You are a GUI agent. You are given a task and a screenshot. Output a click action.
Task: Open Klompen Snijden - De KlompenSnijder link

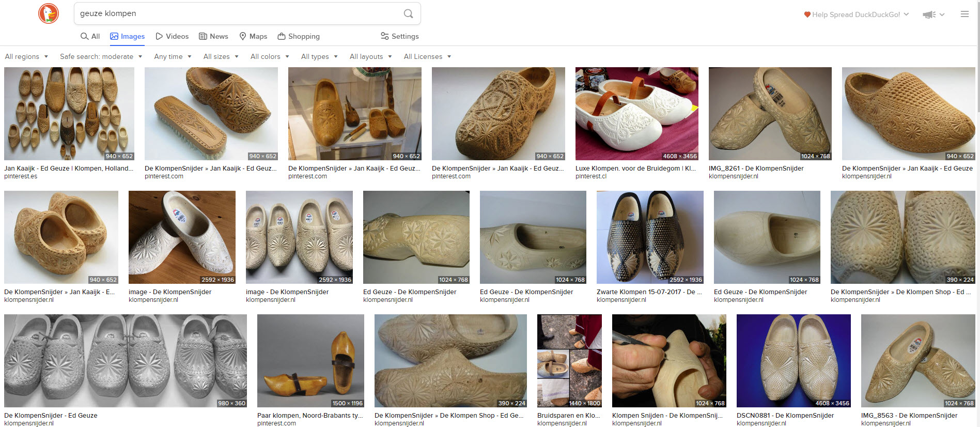coord(667,415)
